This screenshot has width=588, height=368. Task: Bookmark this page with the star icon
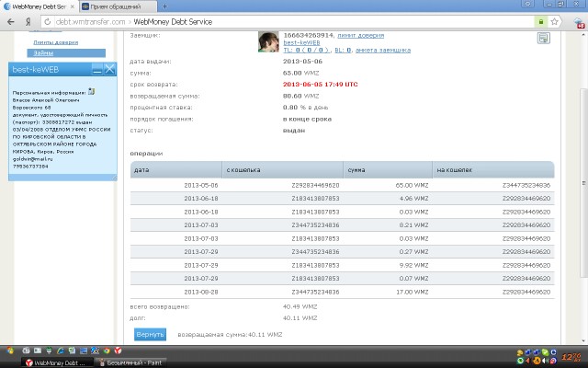pos(555,22)
